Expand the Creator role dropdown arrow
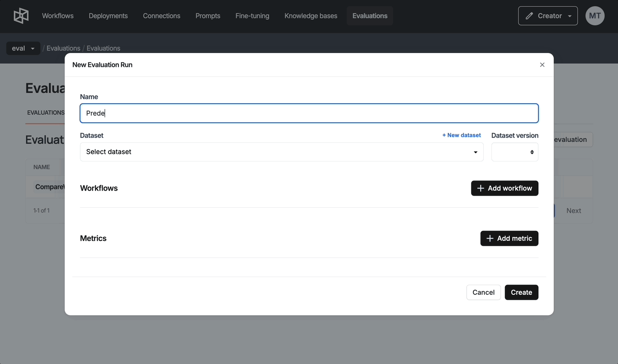 [570, 16]
